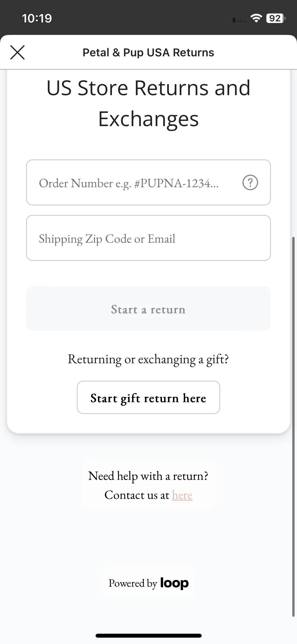The width and height of the screenshot is (297, 644).
Task: Tap the home indicator bar at bottom
Action: point(149,636)
